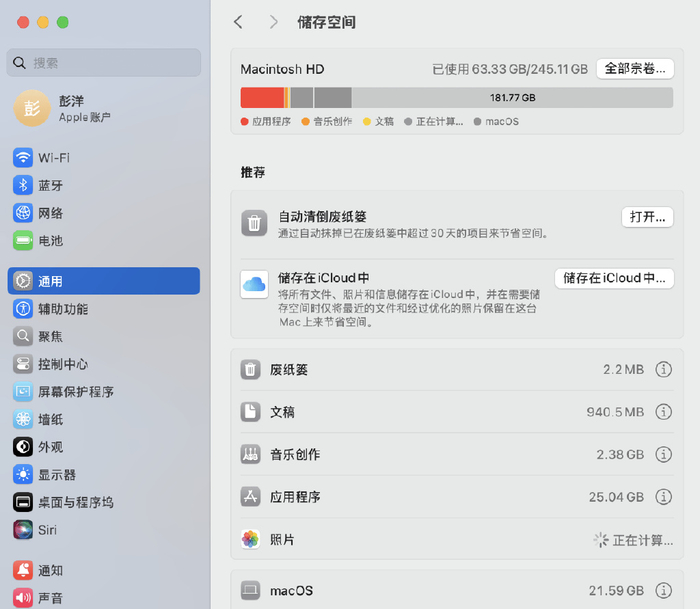Click the Macintosh HD volume name
This screenshot has width=700, height=609.
coord(282,69)
